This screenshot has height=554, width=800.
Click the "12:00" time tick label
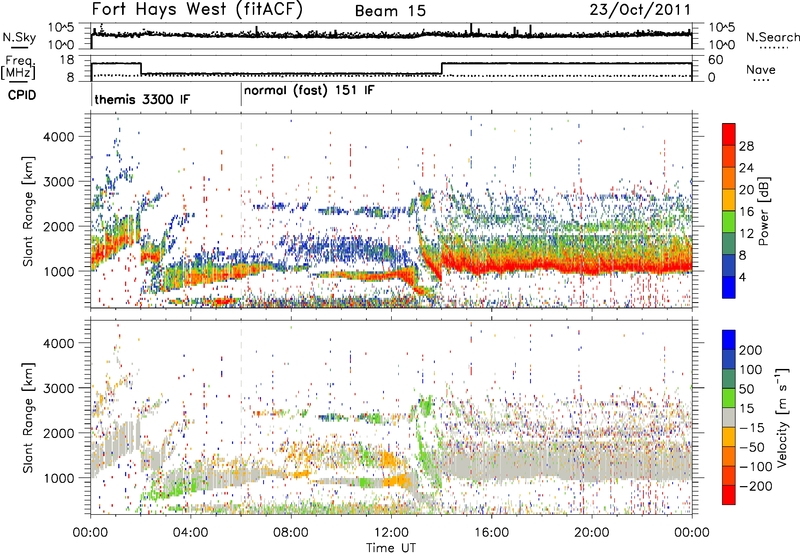[x=391, y=533]
